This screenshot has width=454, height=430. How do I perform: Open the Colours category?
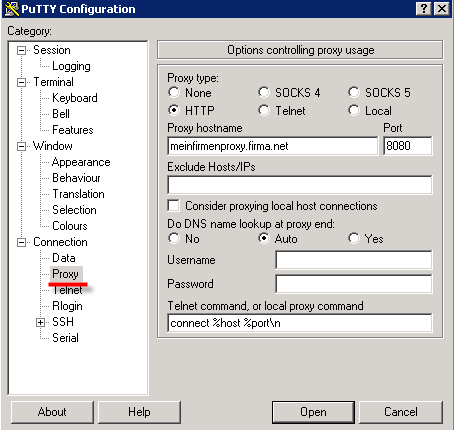(x=70, y=226)
